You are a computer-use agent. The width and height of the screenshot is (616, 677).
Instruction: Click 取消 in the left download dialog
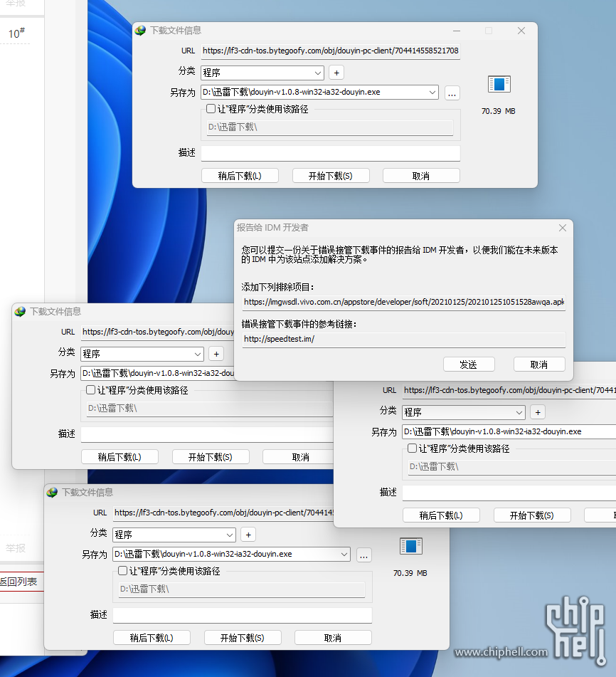298,457
